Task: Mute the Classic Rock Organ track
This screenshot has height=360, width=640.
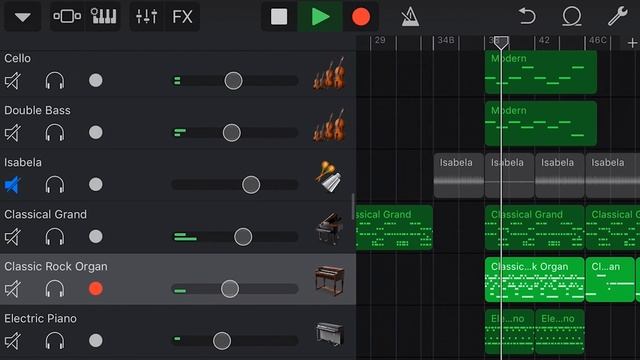Action: (13, 289)
